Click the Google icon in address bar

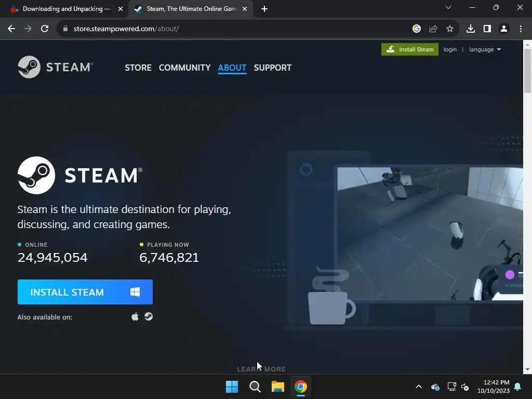coord(417,29)
